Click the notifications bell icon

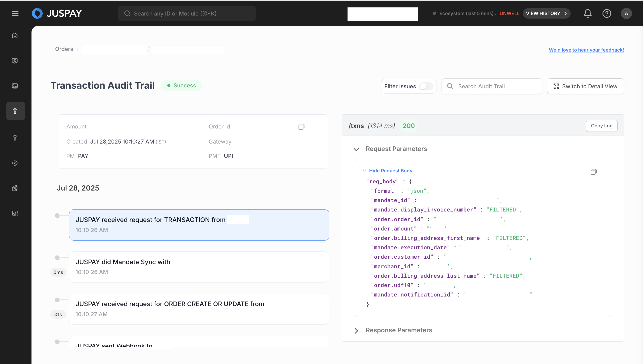tap(587, 14)
